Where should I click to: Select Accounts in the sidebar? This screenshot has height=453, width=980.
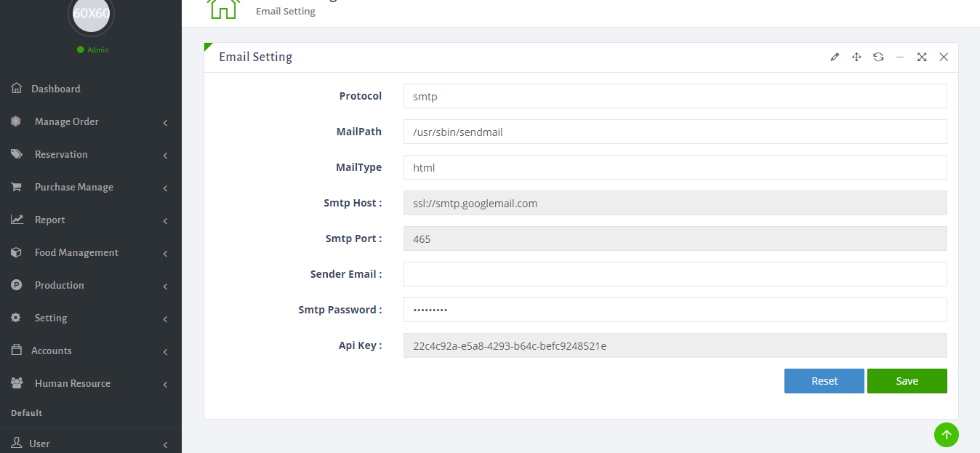click(52, 350)
